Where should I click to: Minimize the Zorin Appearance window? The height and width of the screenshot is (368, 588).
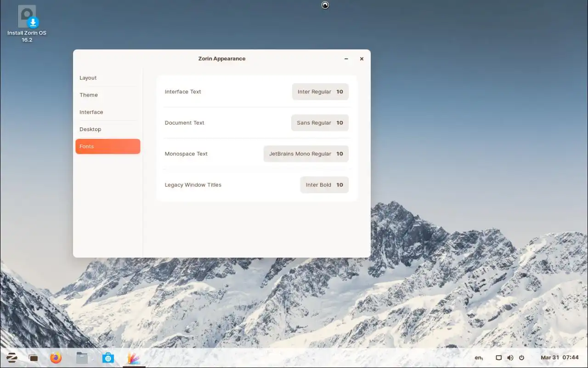tap(346, 59)
